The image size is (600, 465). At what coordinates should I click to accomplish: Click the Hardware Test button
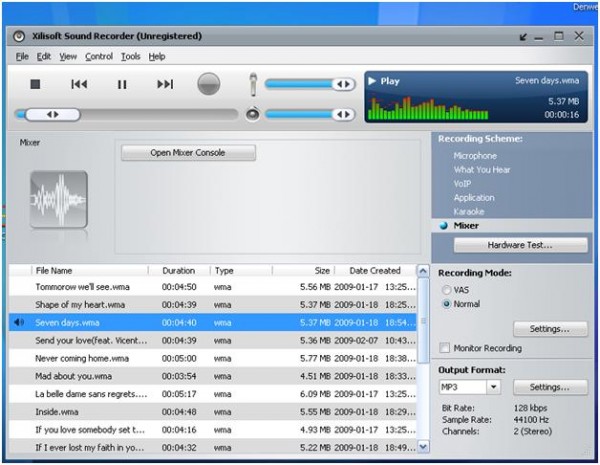click(x=520, y=245)
